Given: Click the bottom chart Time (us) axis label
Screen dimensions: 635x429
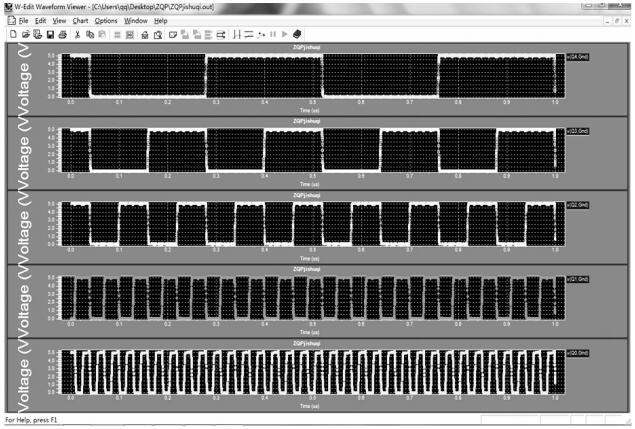Looking at the screenshot, I should [309, 406].
